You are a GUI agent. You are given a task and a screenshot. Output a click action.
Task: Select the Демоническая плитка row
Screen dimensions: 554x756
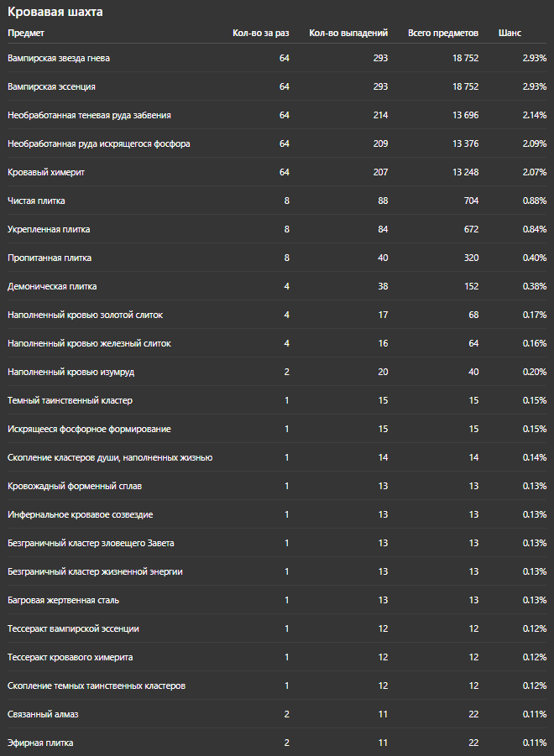pos(277,286)
